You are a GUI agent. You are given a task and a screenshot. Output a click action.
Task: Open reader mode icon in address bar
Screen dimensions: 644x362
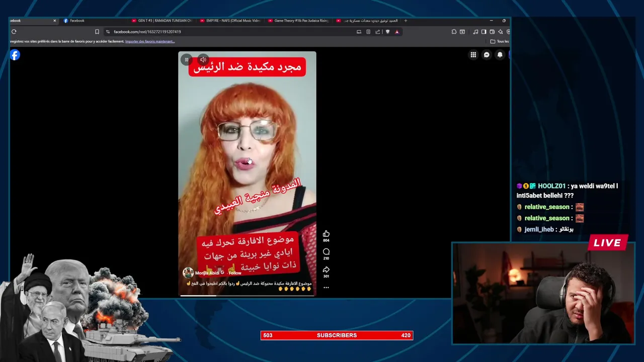[x=368, y=32]
